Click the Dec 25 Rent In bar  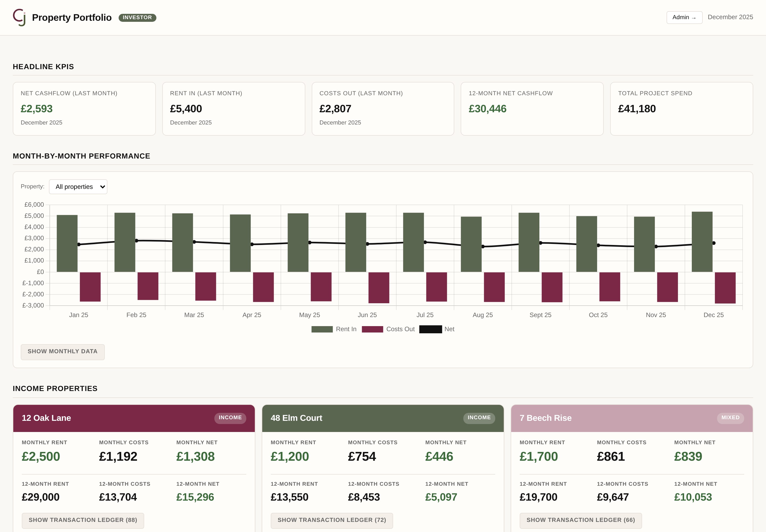pos(702,242)
